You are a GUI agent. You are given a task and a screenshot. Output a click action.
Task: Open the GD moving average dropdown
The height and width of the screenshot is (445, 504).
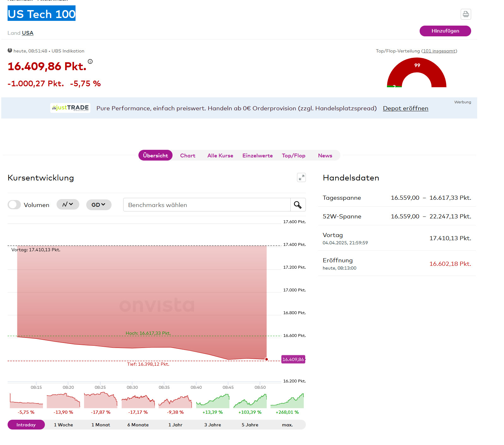[x=99, y=205]
